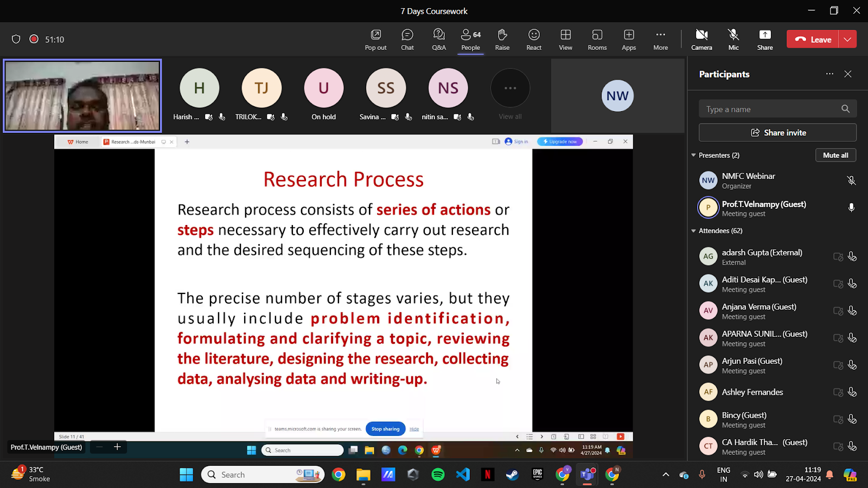Collapse the Presenters section
868x488 pixels.
[x=693, y=155]
